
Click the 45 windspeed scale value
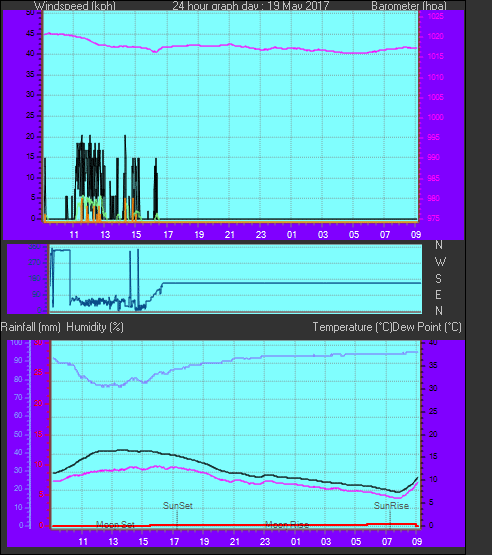click(x=30, y=34)
